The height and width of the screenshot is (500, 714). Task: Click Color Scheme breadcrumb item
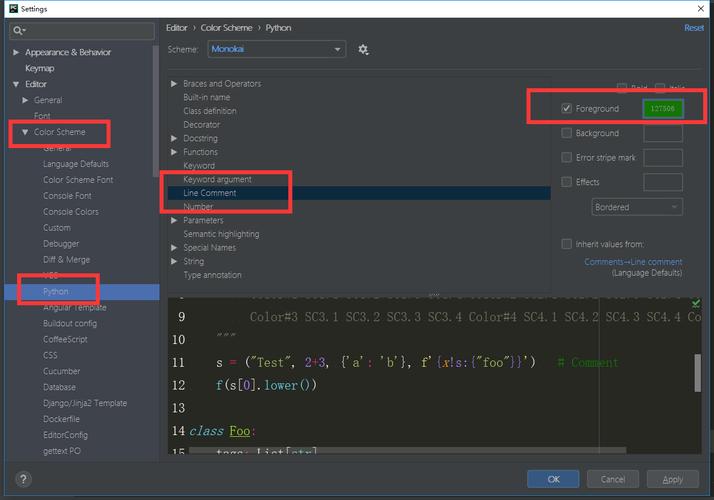[x=226, y=28]
